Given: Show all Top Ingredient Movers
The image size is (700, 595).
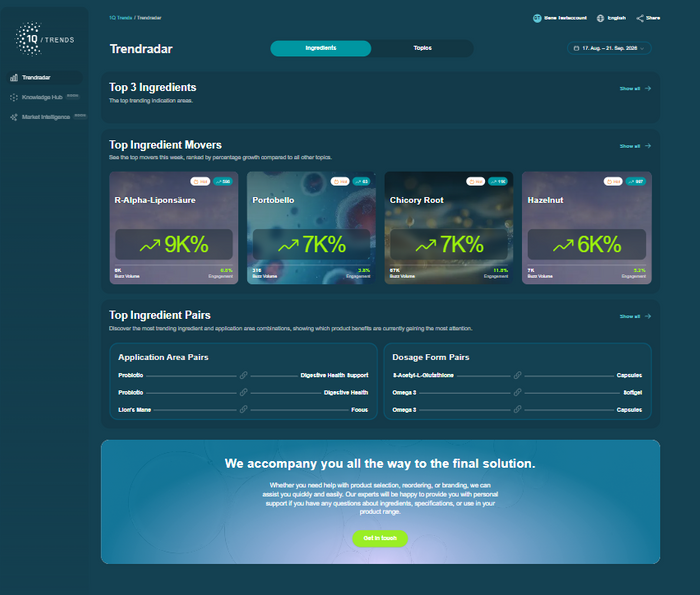Looking at the screenshot, I should point(635,146).
